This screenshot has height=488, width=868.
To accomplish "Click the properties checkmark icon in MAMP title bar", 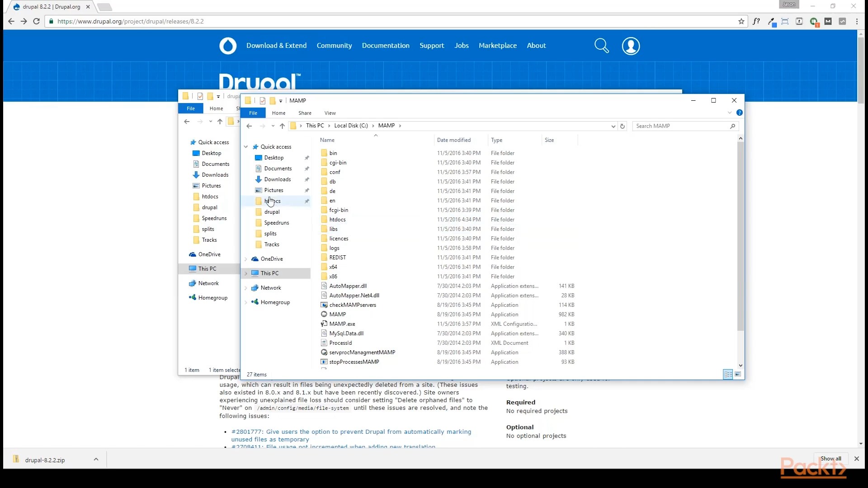I will [263, 100].
